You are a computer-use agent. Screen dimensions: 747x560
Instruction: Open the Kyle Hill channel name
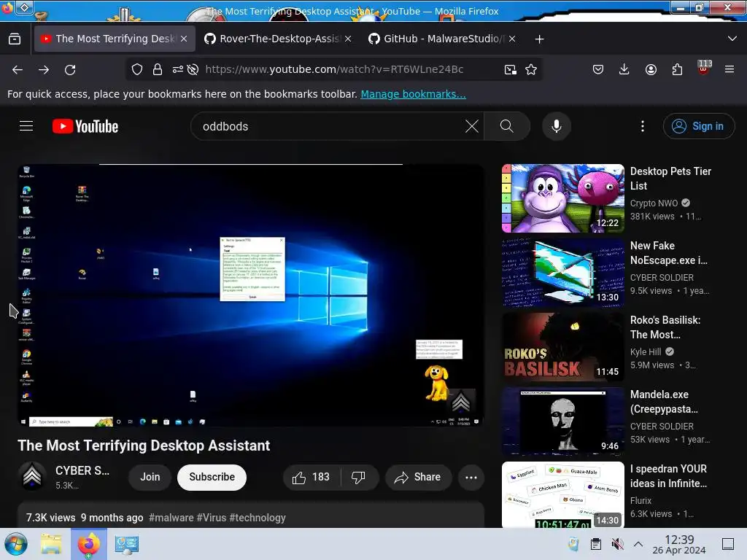646,352
